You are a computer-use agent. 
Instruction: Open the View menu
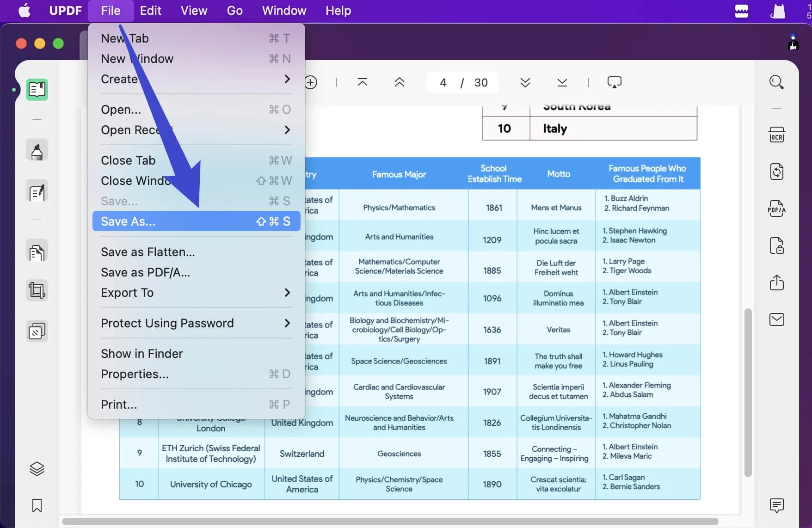pyautogui.click(x=194, y=11)
